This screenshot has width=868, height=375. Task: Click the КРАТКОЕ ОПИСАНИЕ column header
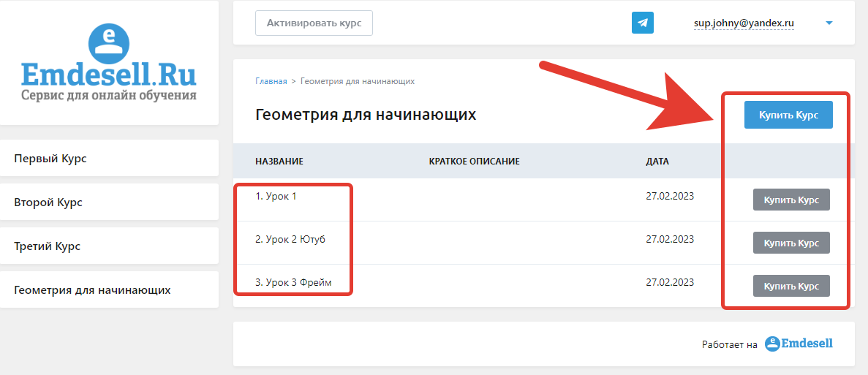[x=474, y=162]
